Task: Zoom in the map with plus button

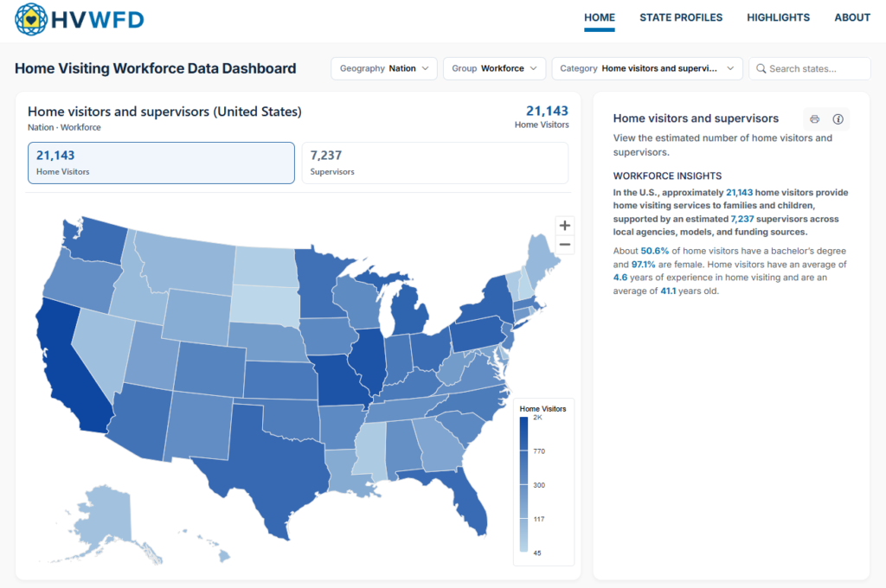Action: [564, 226]
